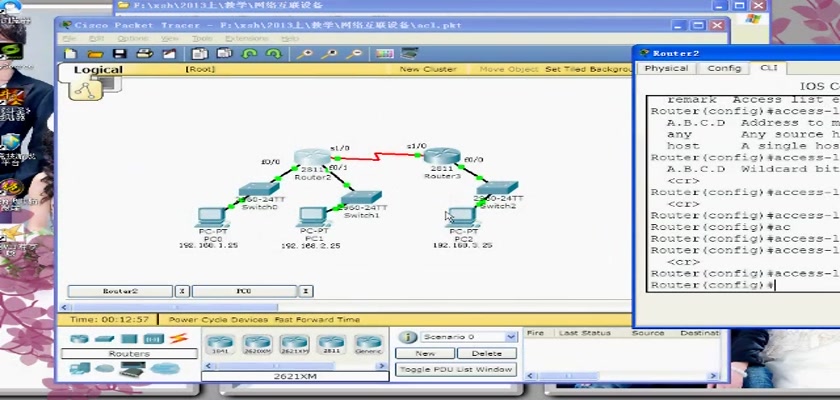Select the Custom Made Devices icon
Screen dimensions: 840x400
point(133,369)
